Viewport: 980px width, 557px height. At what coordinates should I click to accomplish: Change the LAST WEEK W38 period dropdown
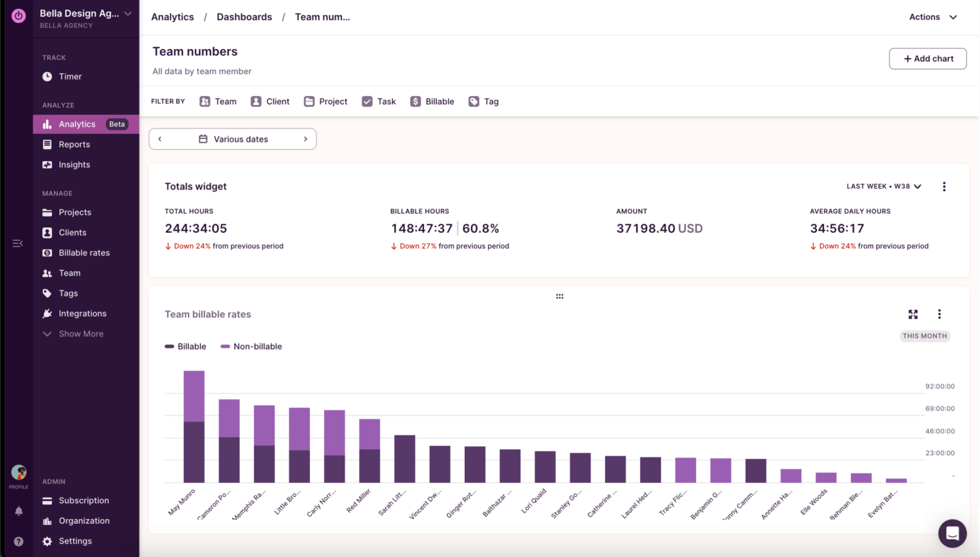[884, 186]
